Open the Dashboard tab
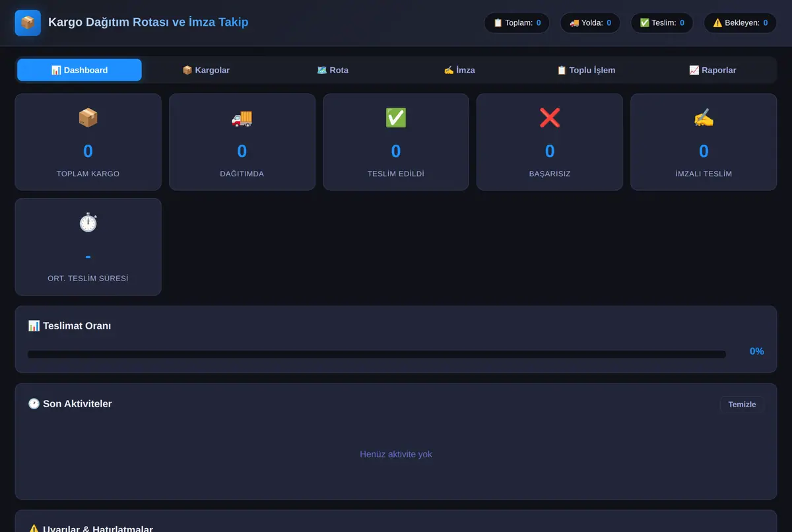This screenshot has width=792, height=532. [x=79, y=70]
